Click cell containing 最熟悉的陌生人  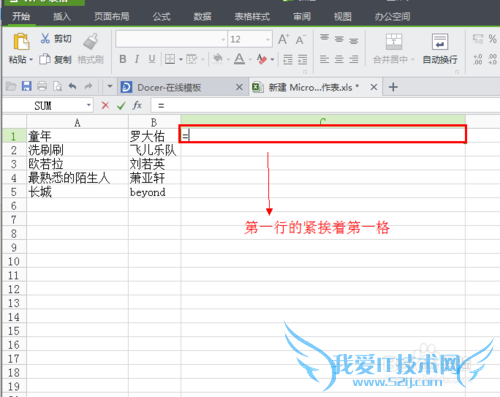[x=77, y=178]
